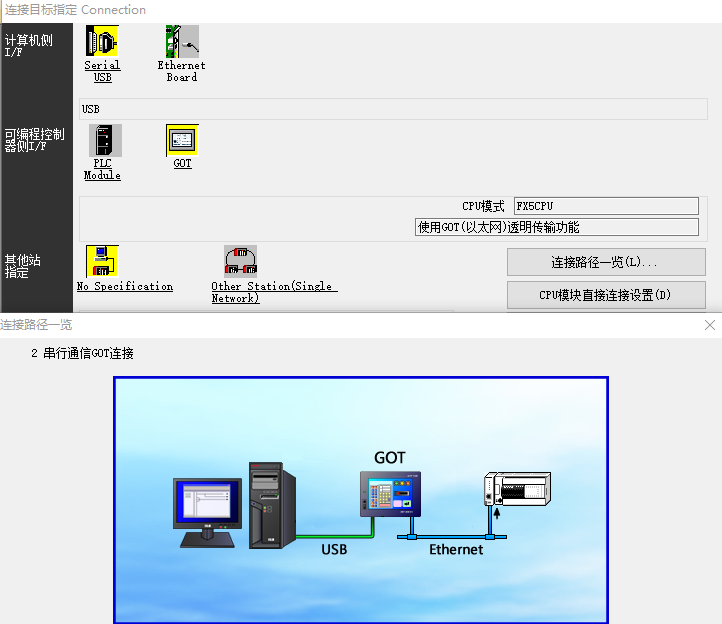The image size is (722, 624).
Task: Select the Ethernet Board interface icon
Action: 182,42
